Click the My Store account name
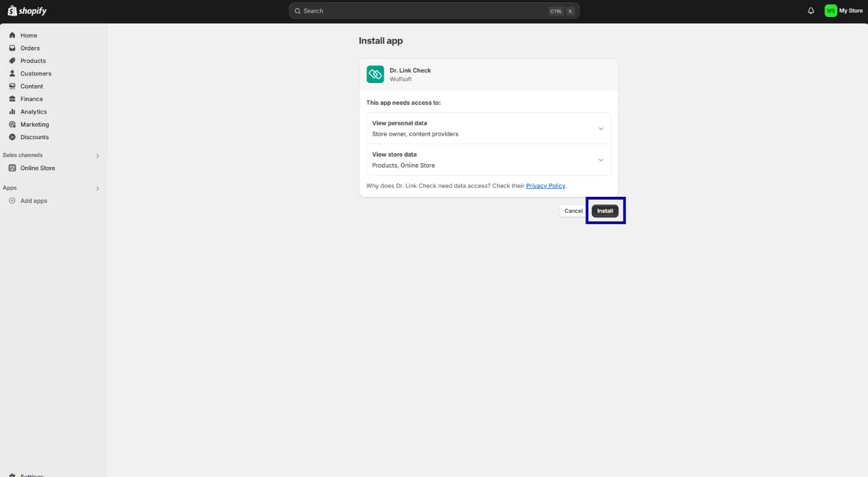Viewport: 868px width, 477px height. [x=851, y=11]
